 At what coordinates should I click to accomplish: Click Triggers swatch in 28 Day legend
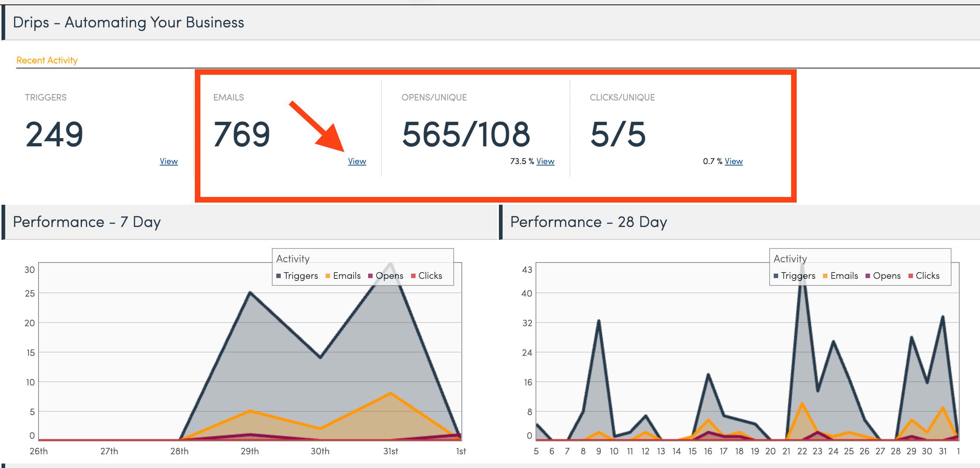(776, 275)
